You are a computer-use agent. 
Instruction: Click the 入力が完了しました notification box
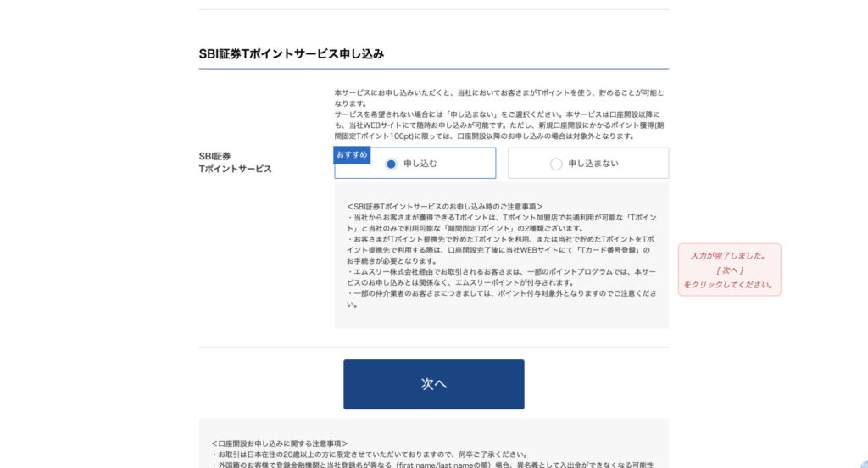click(x=729, y=270)
